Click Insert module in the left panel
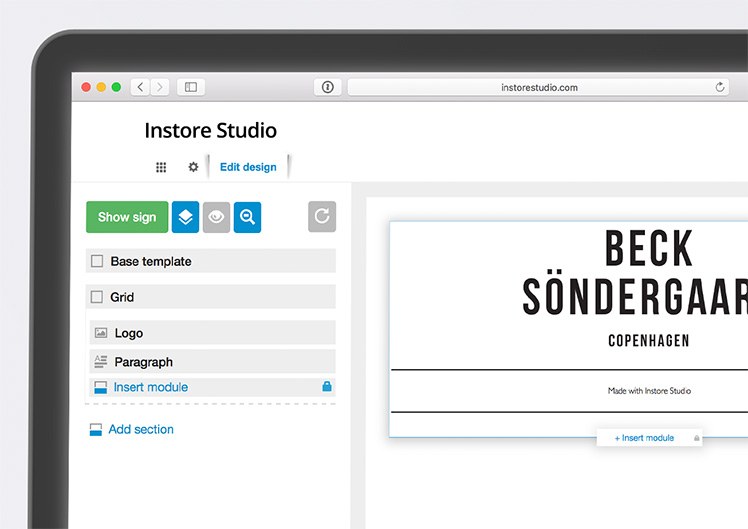The image size is (748, 529). point(151,387)
